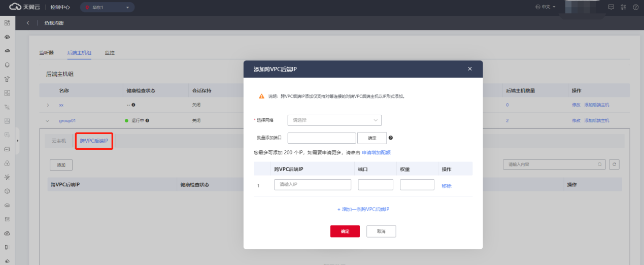Click 添加后端主机 in the xx row
Viewport: 644px width, 265px height.
597,105
